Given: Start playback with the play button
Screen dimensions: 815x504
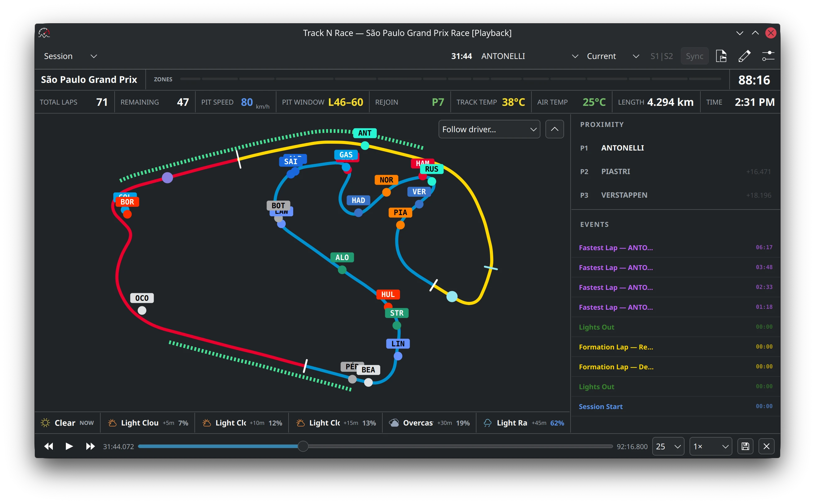Looking at the screenshot, I should point(69,446).
